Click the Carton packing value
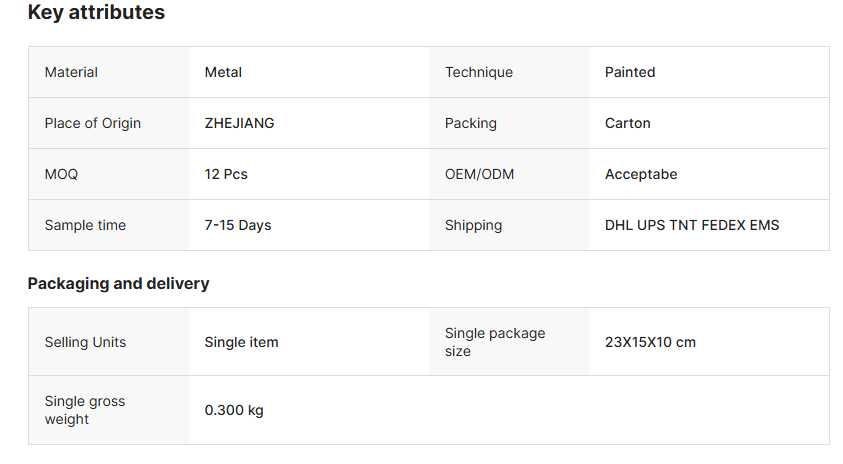Image resolution: width=843 pixels, height=464 pixels. coord(628,123)
